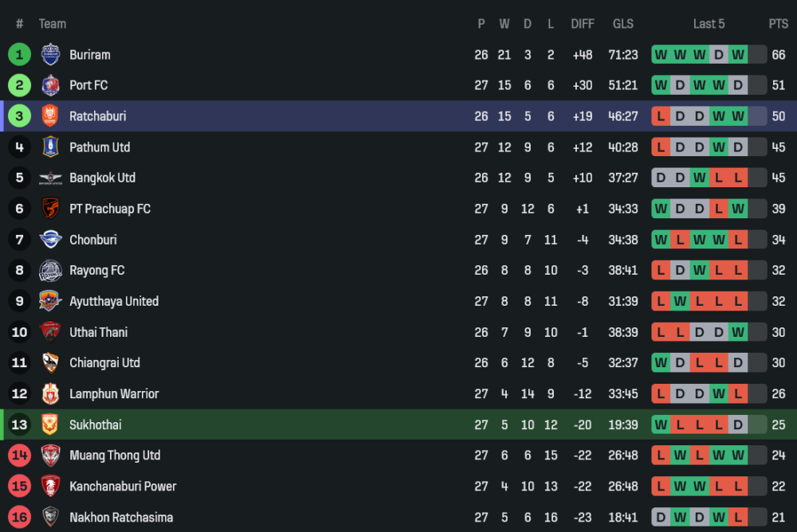Click the PT Prachuap FC crest
The height and width of the screenshot is (532, 797).
pos(50,209)
